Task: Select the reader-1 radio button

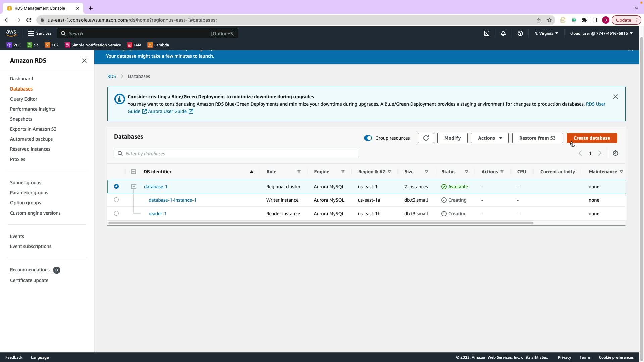Action: [x=116, y=213]
